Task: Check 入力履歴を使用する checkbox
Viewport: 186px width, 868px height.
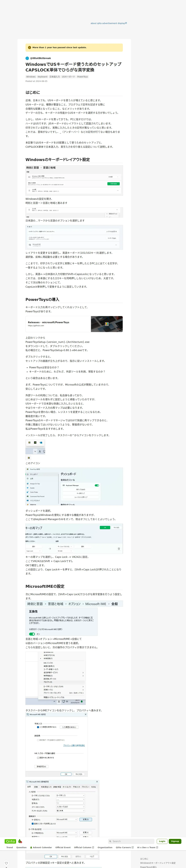Action: [38, 727]
